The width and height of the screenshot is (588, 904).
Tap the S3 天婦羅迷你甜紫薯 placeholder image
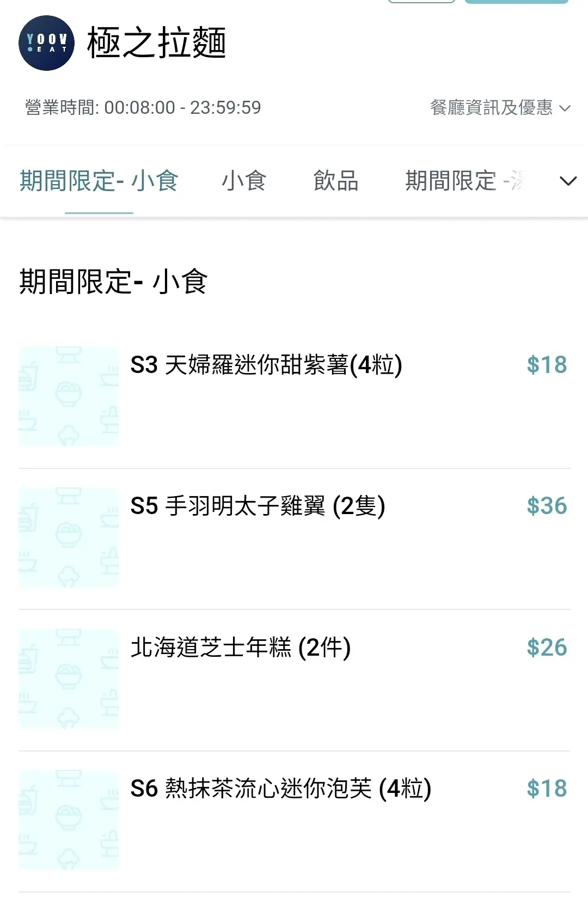click(x=69, y=396)
